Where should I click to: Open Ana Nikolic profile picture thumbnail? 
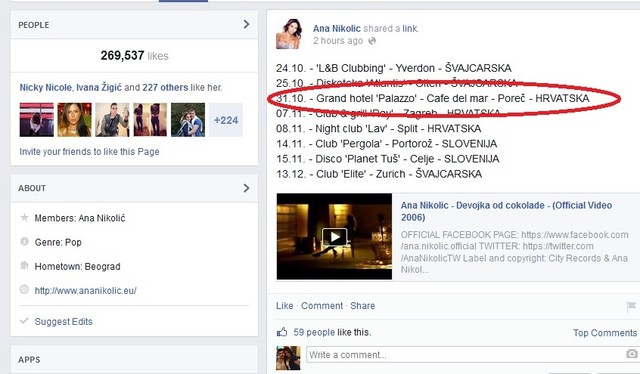289,33
